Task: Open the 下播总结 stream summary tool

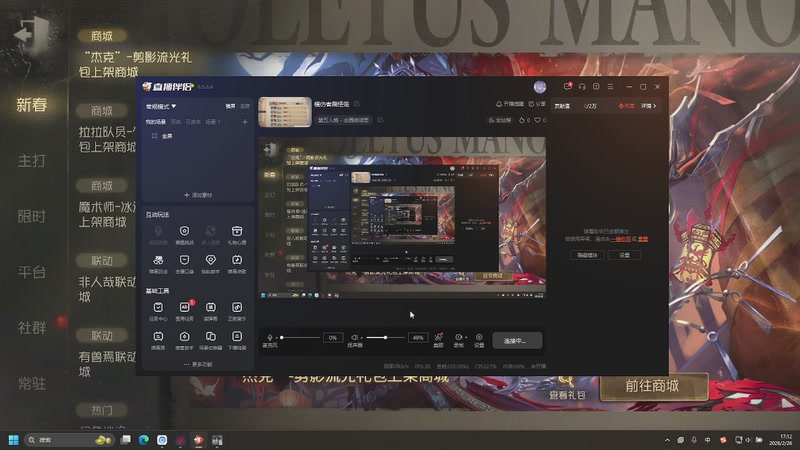Action: pos(236,340)
